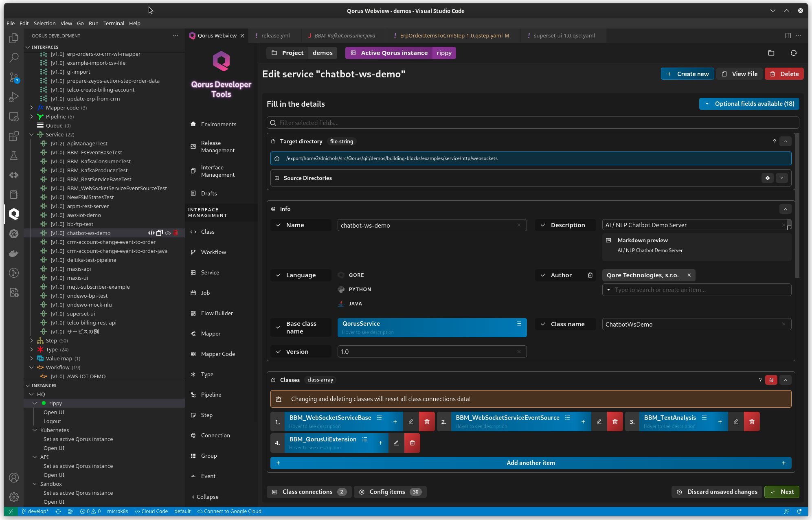
Task: Collapse the Target directory section
Action: 785,141
